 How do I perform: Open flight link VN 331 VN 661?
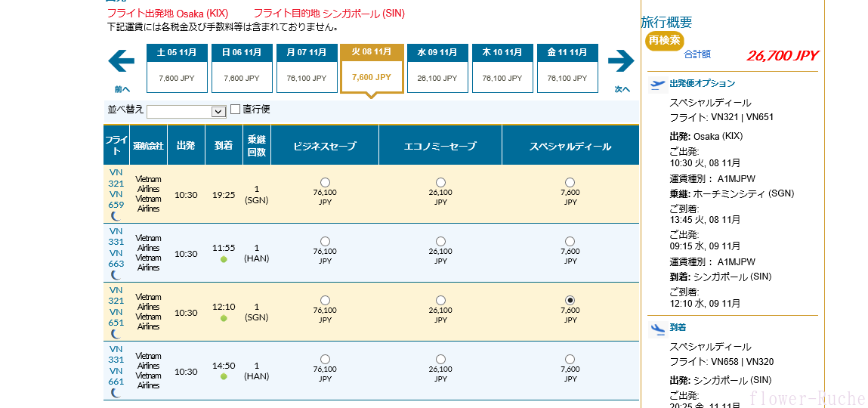(x=116, y=366)
